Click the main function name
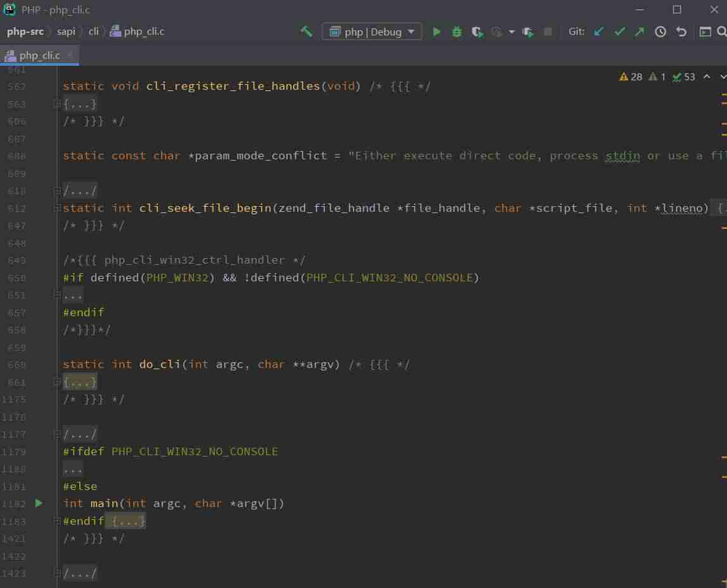Viewport: 727px width, 588px height. [x=104, y=504]
